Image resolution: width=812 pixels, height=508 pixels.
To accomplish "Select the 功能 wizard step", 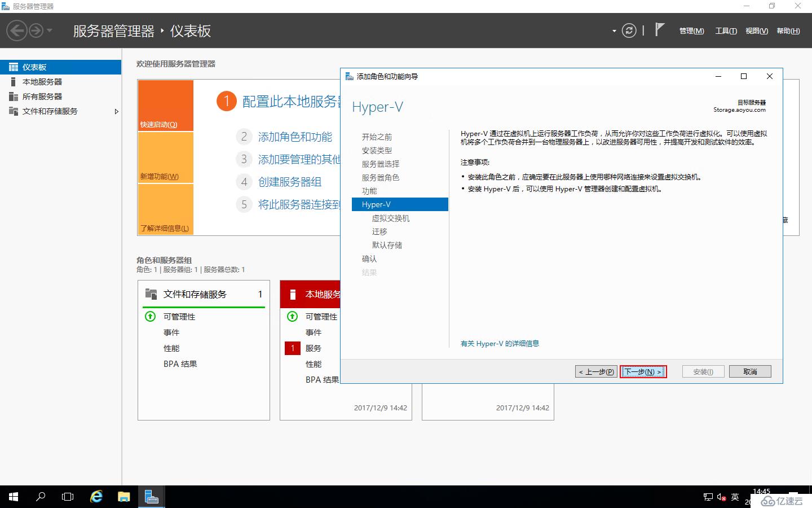I will tap(369, 191).
